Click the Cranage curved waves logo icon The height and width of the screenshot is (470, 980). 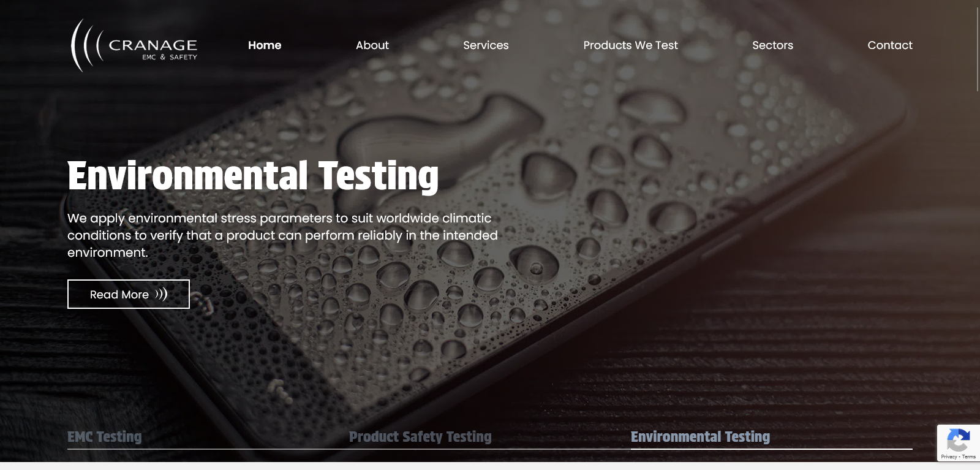pyautogui.click(x=86, y=45)
